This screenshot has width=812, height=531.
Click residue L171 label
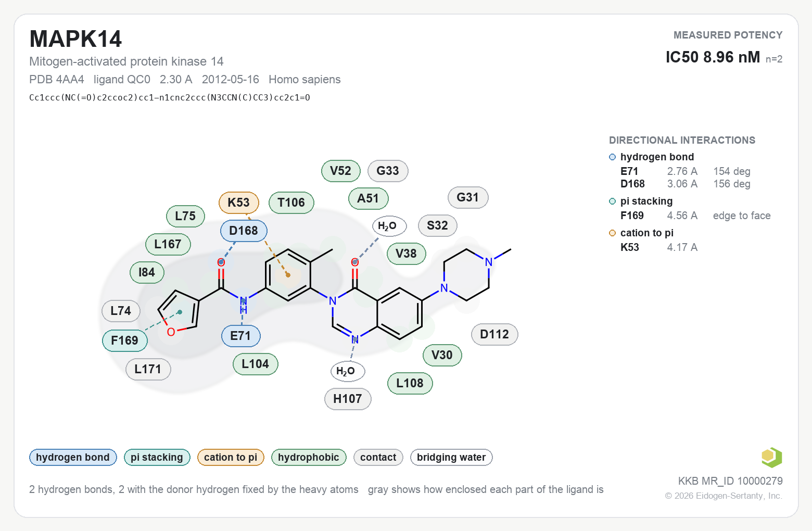click(x=148, y=369)
